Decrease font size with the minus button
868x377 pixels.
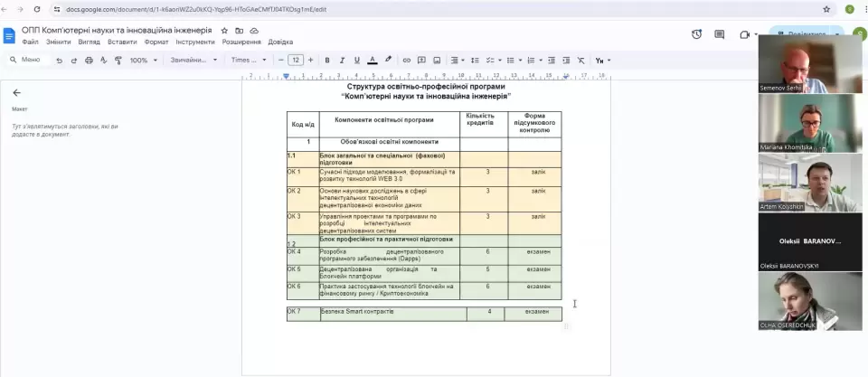pyautogui.click(x=281, y=61)
